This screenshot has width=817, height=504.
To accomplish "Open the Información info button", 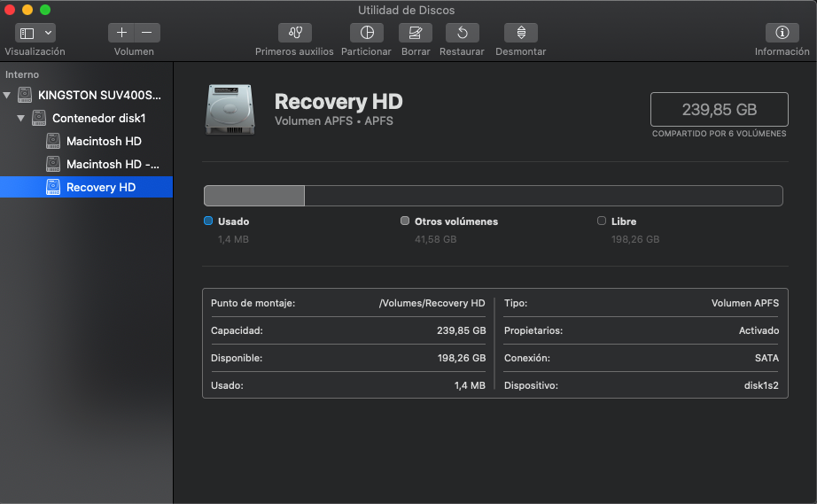I will pos(782,33).
